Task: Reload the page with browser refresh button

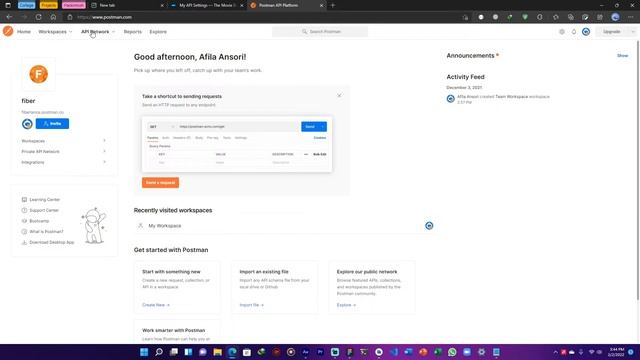Action: coord(38,17)
